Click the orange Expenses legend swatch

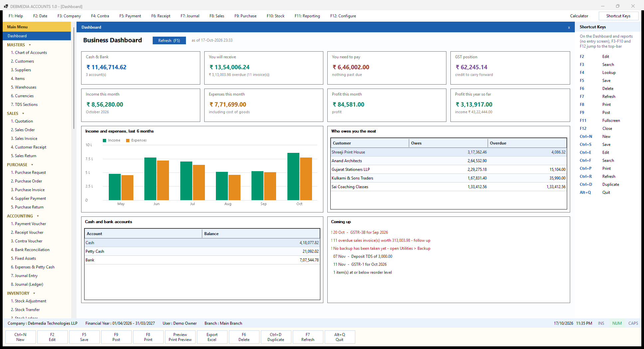tap(128, 141)
